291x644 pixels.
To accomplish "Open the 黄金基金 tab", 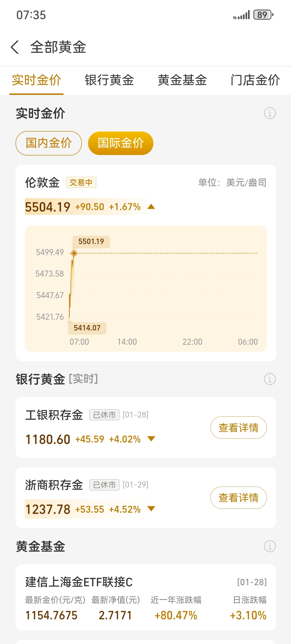I will 182,80.
